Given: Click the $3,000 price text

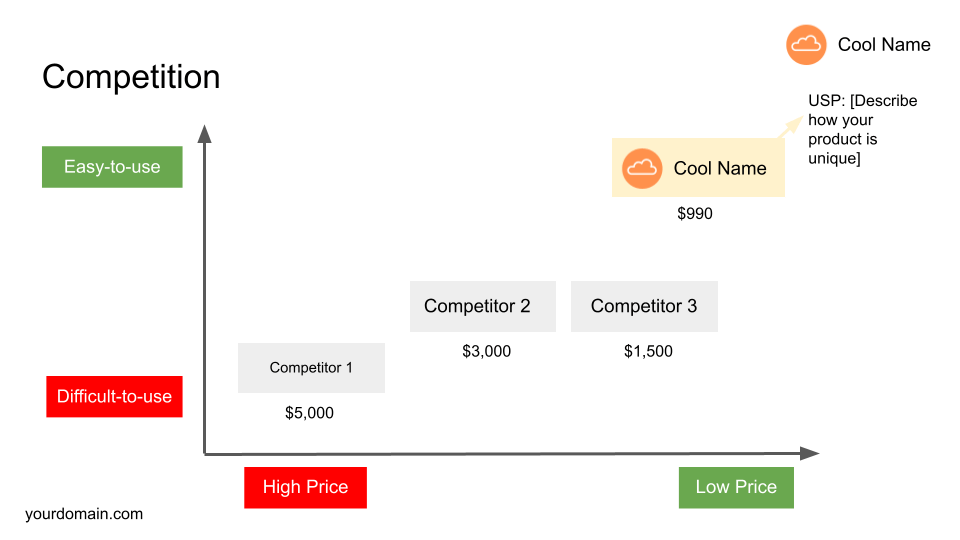Looking at the screenshot, I should point(487,351).
